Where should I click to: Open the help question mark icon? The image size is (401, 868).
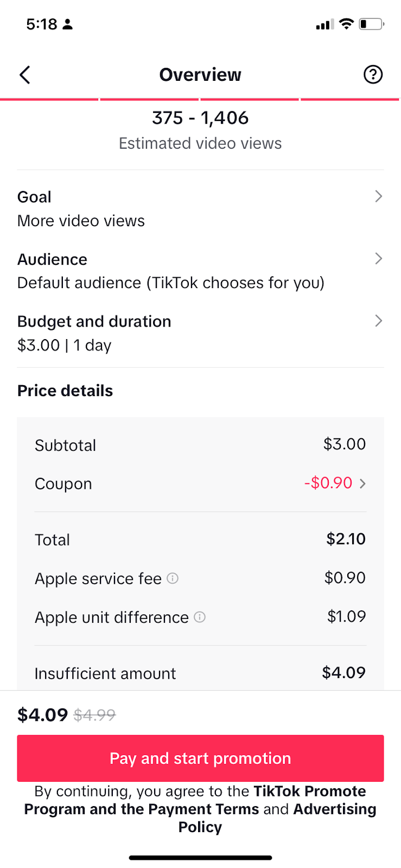(x=373, y=74)
